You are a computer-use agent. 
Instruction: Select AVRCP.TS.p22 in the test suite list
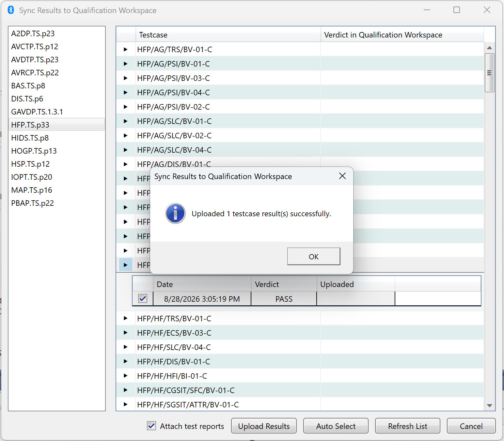tap(57, 73)
